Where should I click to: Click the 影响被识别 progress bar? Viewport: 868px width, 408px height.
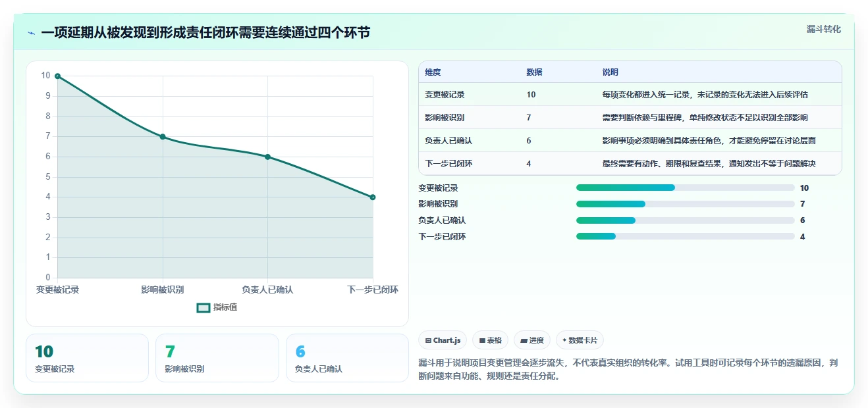[x=685, y=204]
